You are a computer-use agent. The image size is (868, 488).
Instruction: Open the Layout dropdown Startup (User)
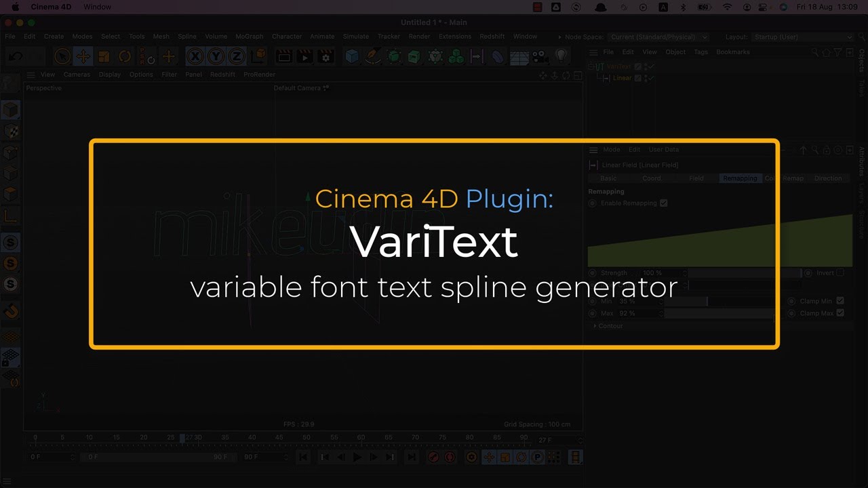pyautogui.click(x=802, y=37)
